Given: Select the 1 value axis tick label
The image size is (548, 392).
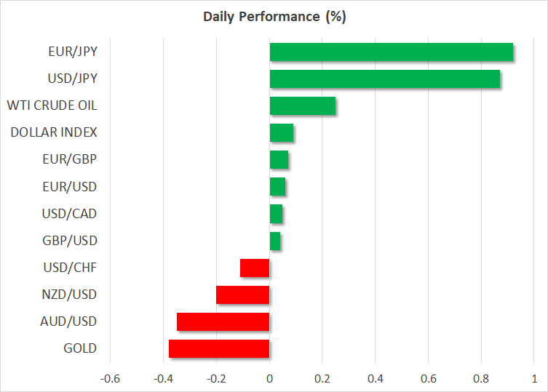Looking at the screenshot, I should [x=534, y=380].
